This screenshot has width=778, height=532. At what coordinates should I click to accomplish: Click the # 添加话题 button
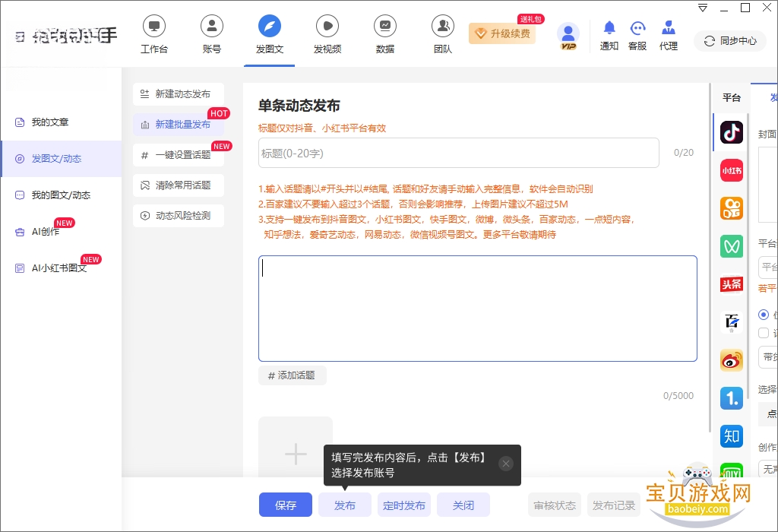tap(293, 375)
